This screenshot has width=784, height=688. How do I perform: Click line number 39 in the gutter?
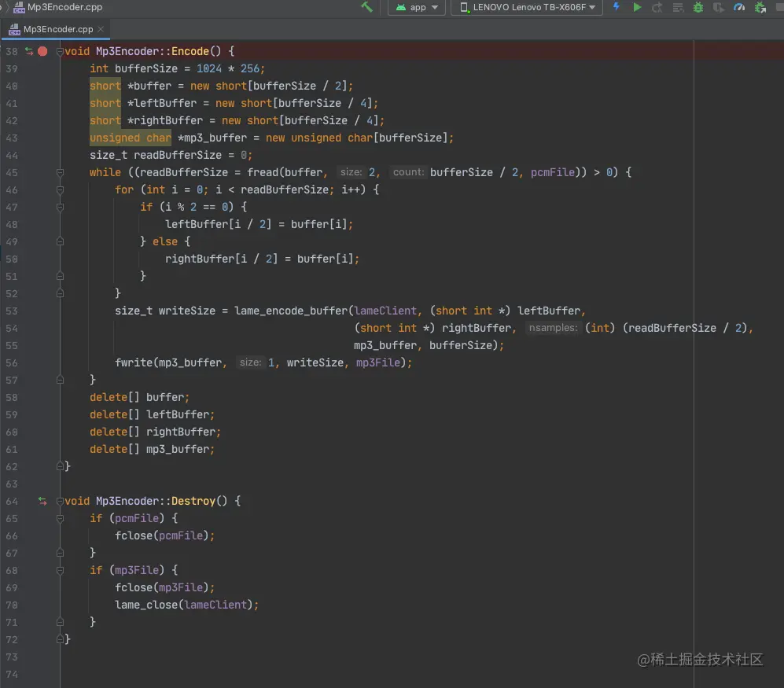point(12,68)
